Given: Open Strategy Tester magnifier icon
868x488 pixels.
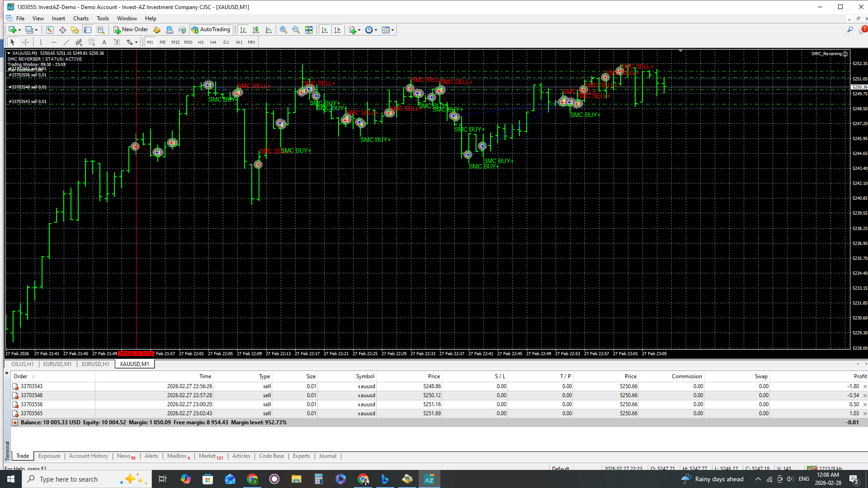Looking at the screenshot, I should [x=100, y=30].
